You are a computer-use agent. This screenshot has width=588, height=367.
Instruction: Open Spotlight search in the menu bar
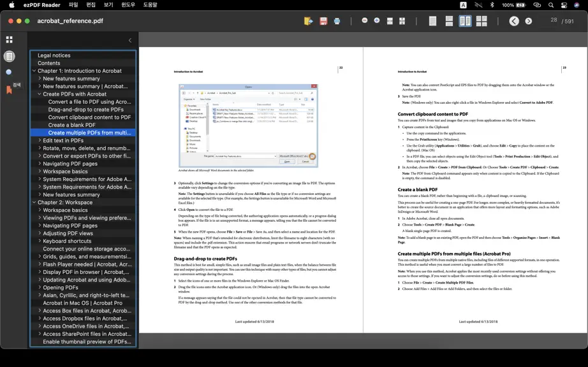551,5
